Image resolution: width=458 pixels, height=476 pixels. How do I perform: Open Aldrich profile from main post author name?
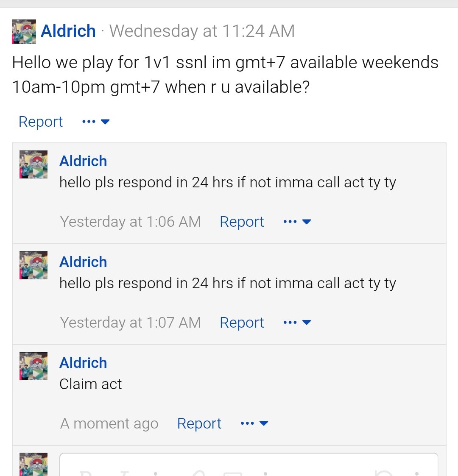[x=68, y=31]
